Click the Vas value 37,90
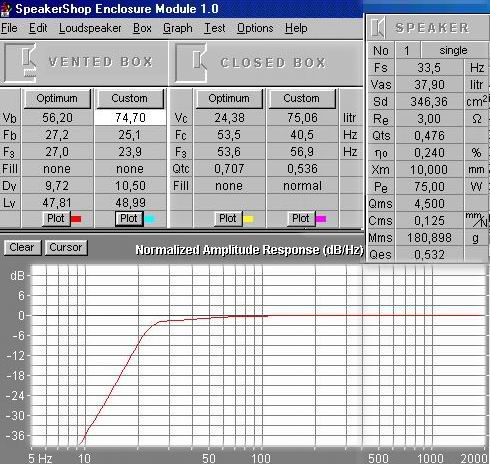This screenshot has height=464, width=490. pyautogui.click(x=429, y=85)
